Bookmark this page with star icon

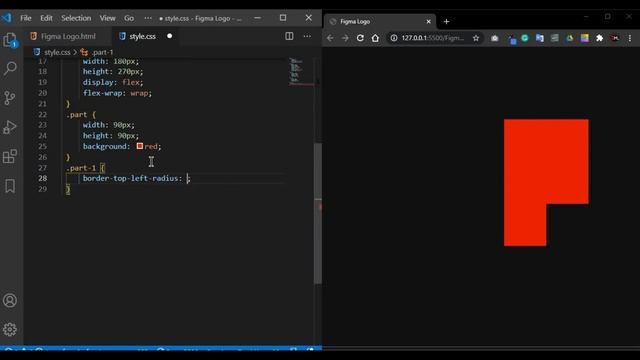coord(476,38)
